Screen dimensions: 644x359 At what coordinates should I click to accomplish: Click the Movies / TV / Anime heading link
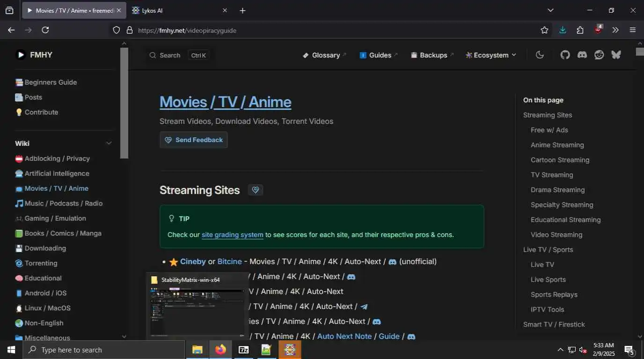[x=226, y=102]
